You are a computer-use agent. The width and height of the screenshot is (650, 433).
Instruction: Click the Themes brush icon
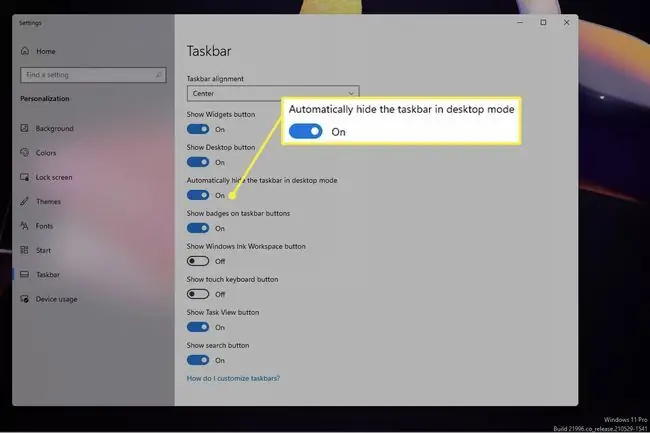[24, 201]
